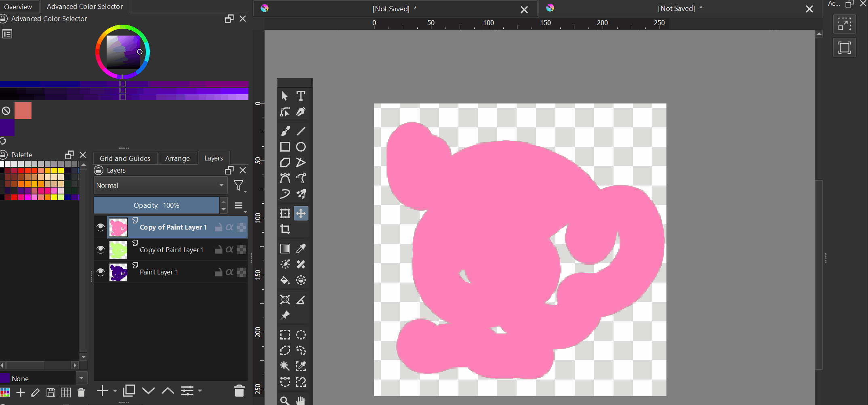Toggle alpha lock on Paint Layer 1

241,272
